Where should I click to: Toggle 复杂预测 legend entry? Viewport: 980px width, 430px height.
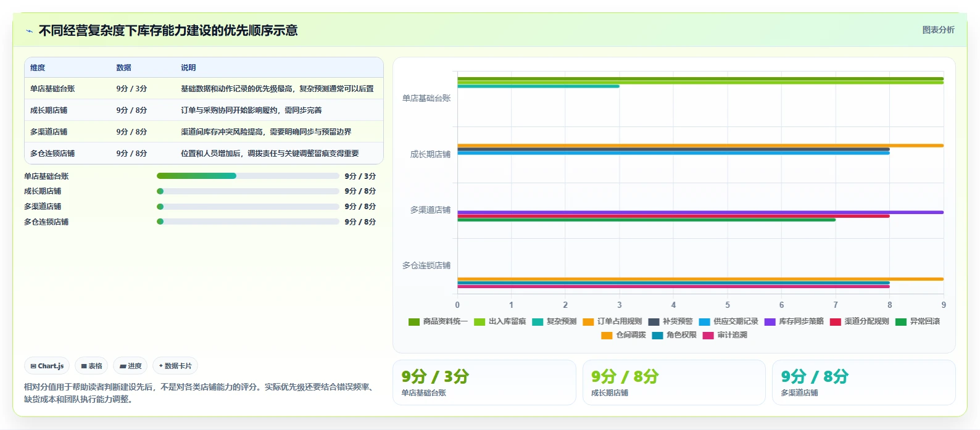[554, 321]
